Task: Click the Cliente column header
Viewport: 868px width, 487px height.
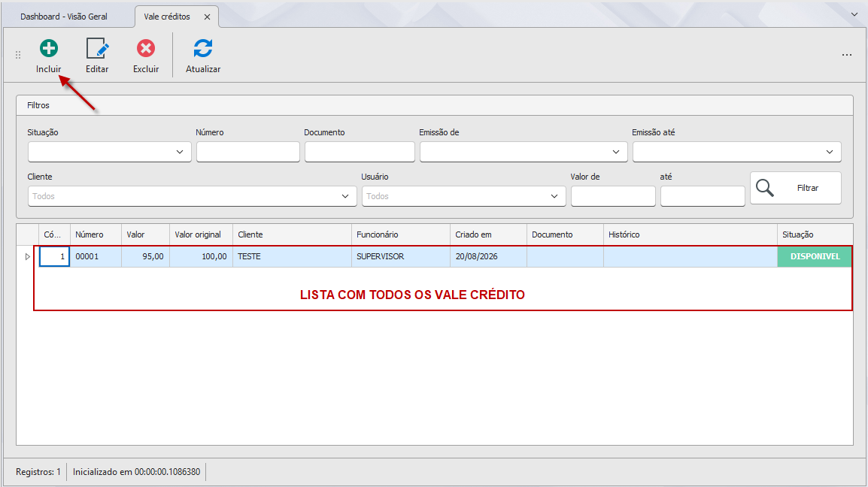Action: 293,234
